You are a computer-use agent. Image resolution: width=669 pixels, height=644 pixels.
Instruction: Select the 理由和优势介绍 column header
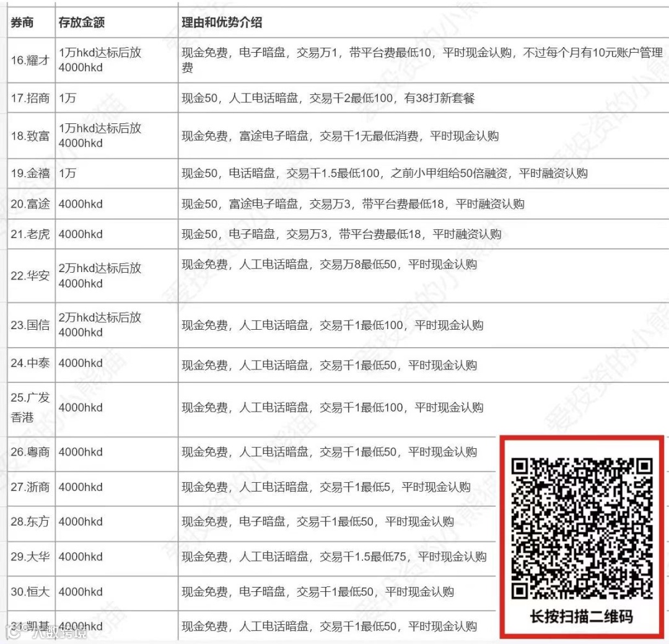point(222,22)
